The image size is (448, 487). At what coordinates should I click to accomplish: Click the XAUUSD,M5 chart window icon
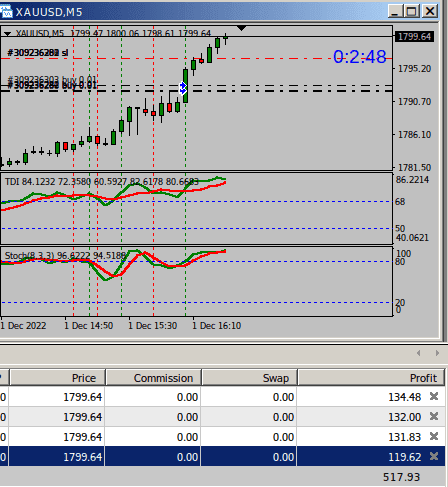click(6, 12)
